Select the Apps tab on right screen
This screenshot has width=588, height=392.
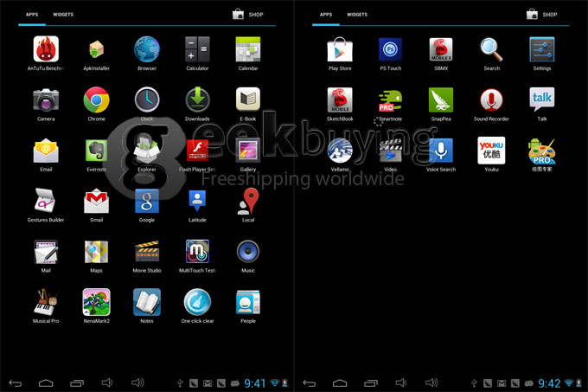coord(326,15)
